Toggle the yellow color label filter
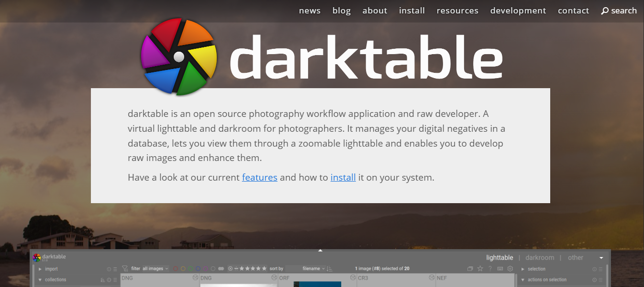 [x=183, y=269]
